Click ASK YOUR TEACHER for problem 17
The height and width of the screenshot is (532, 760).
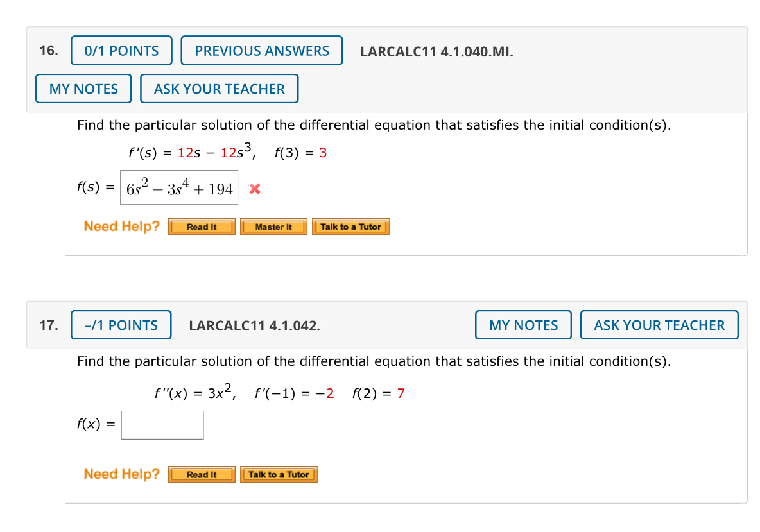pyautogui.click(x=659, y=325)
